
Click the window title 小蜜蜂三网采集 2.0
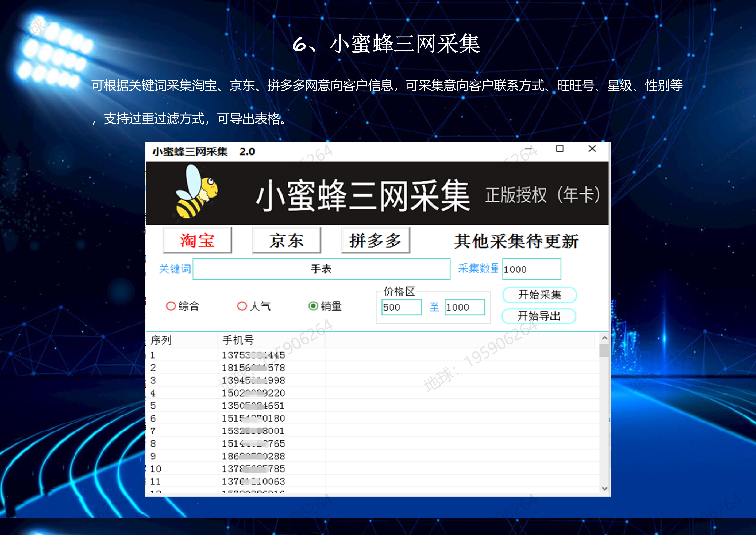pos(203,152)
